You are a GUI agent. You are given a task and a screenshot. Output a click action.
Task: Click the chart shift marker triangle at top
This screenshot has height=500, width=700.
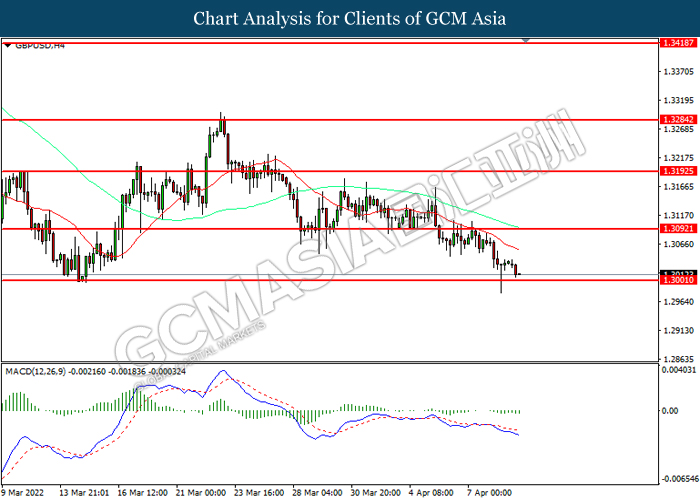tap(526, 41)
